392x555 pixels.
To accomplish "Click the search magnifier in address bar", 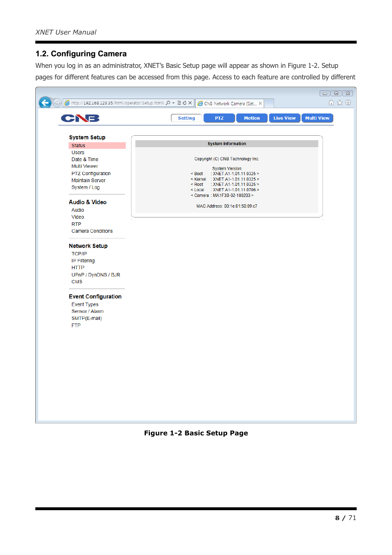I will pyautogui.click(x=168, y=103).
